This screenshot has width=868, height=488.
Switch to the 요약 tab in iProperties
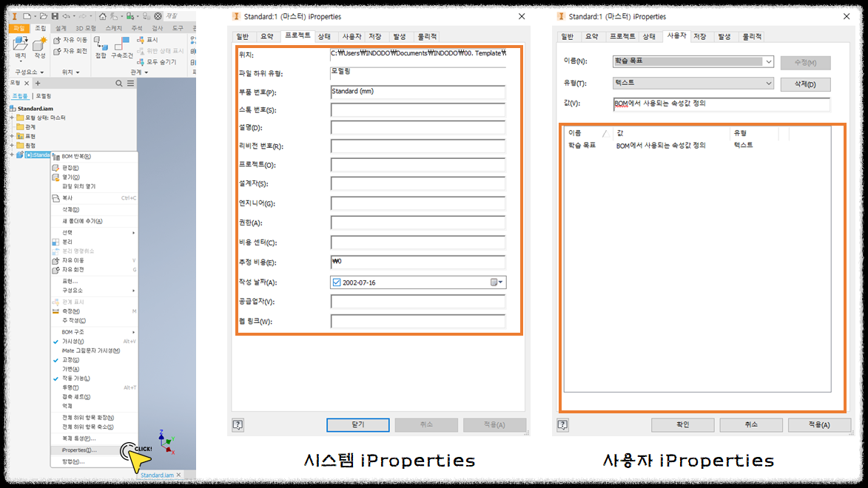pyautogui.click(x=268, y=35)
